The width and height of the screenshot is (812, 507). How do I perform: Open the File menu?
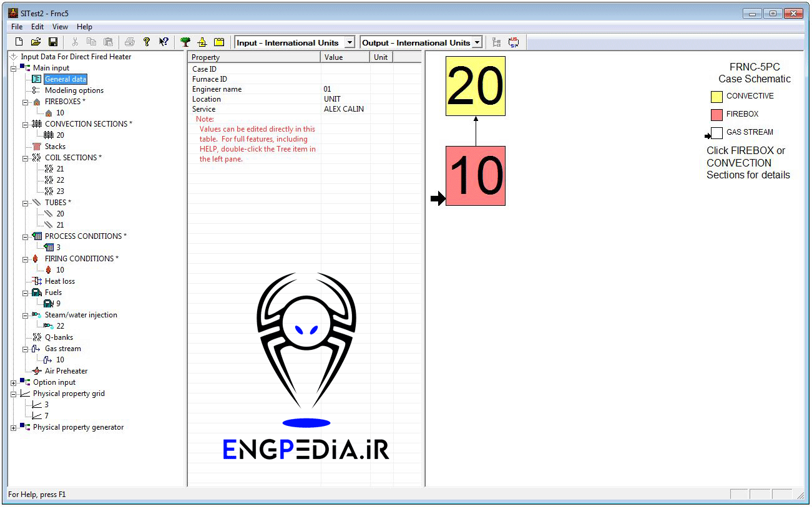[17, 27]
